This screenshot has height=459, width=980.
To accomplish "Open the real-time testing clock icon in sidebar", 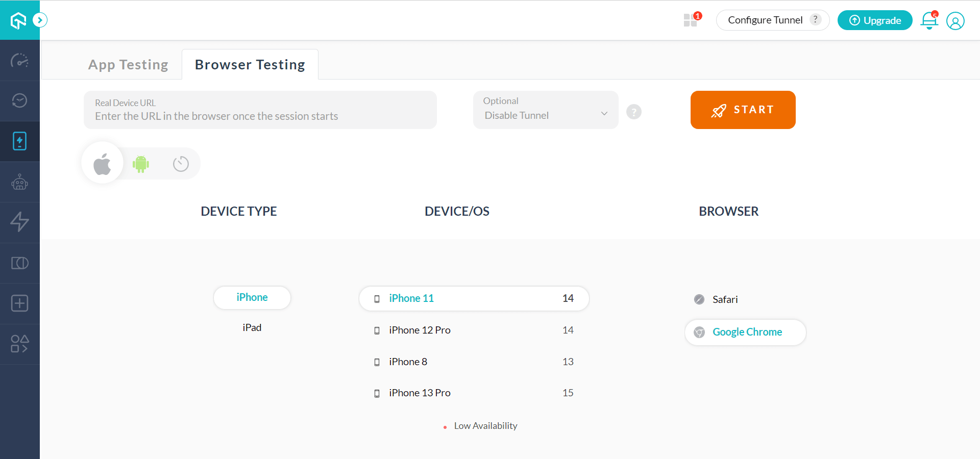I will (19, 100).
